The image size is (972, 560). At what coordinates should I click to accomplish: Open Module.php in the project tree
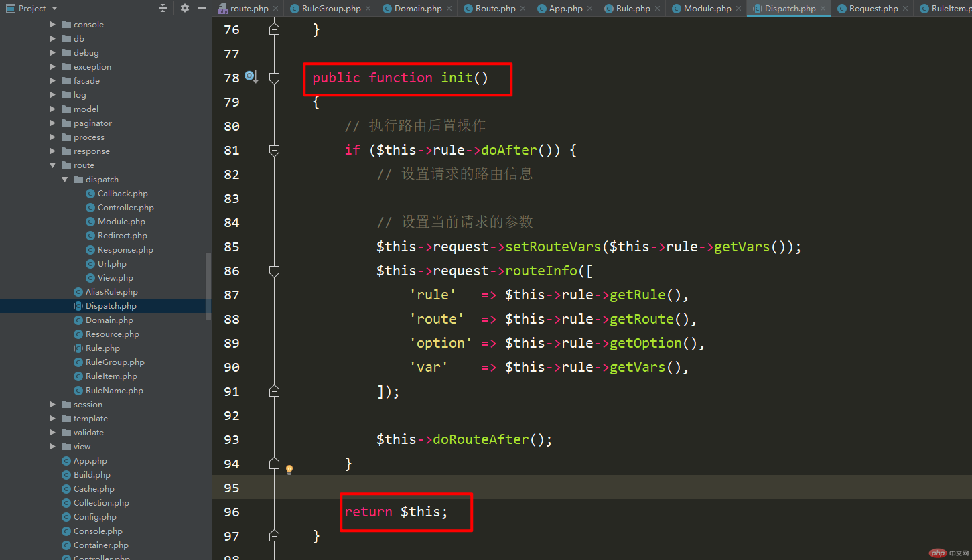click(x=116, y=221)
